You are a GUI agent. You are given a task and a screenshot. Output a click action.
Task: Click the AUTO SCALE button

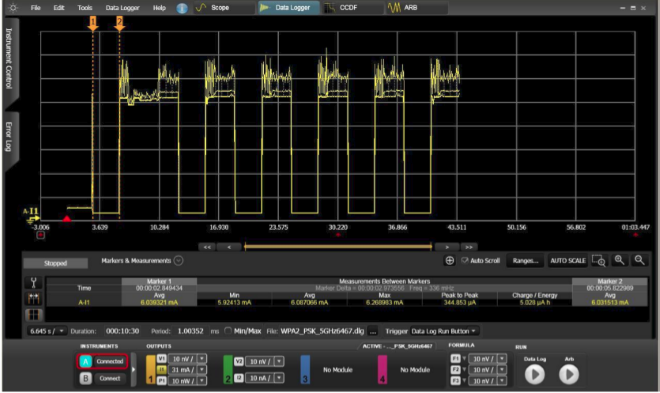point(568,260)
